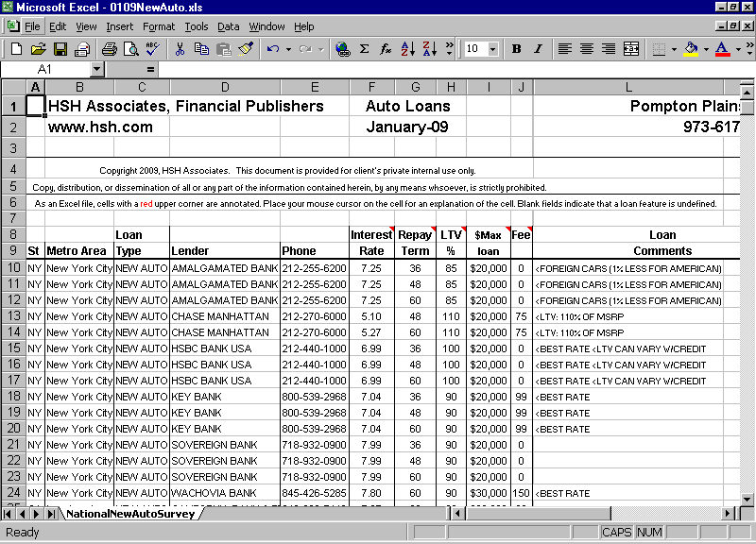Viewport: 756px width, 544px height.
Task: Show more Standard toolbar buttons chevron
Action: click(450, 49)
